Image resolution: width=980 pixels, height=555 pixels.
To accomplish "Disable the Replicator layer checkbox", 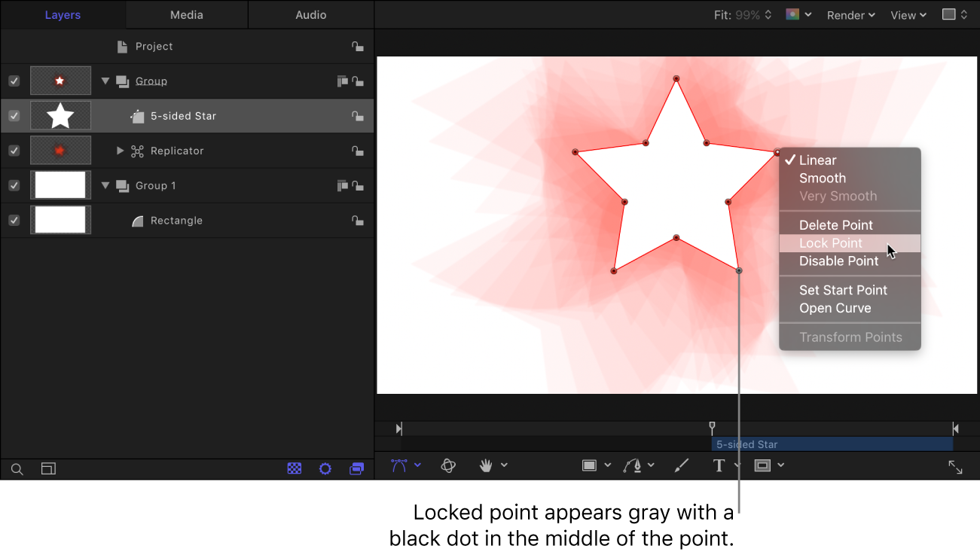I will pos(14,151).
